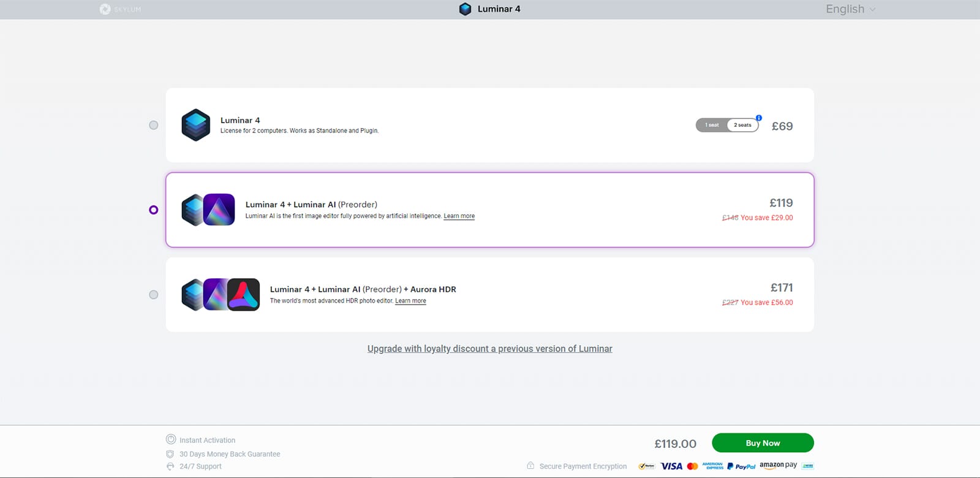
Task: Click the Luminar AI icon in third card
Action: pos(215,295)
